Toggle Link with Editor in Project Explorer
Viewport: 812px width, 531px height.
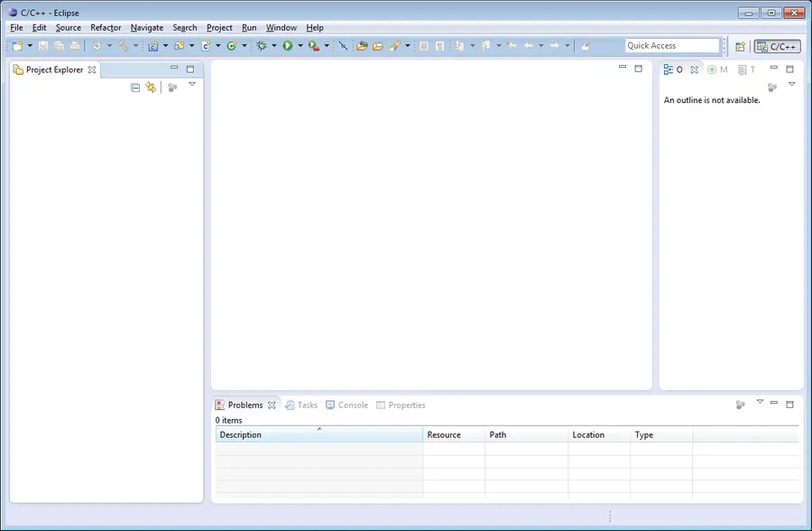(x=151, y=88)
